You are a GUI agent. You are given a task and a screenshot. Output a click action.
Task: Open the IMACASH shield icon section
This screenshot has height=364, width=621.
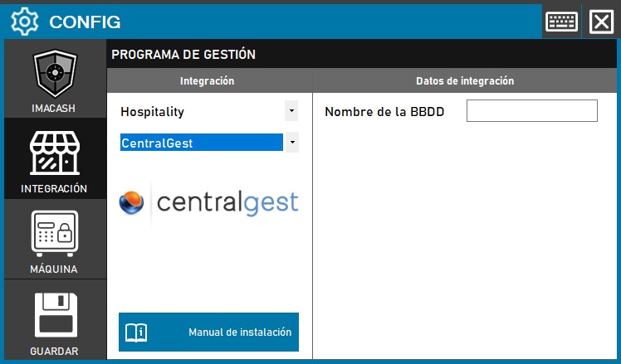pyautogui.click(x=55, y=75)
